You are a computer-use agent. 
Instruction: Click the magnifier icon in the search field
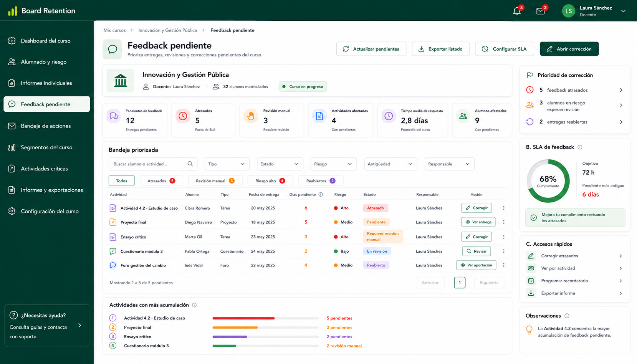[x=190, y=164]
